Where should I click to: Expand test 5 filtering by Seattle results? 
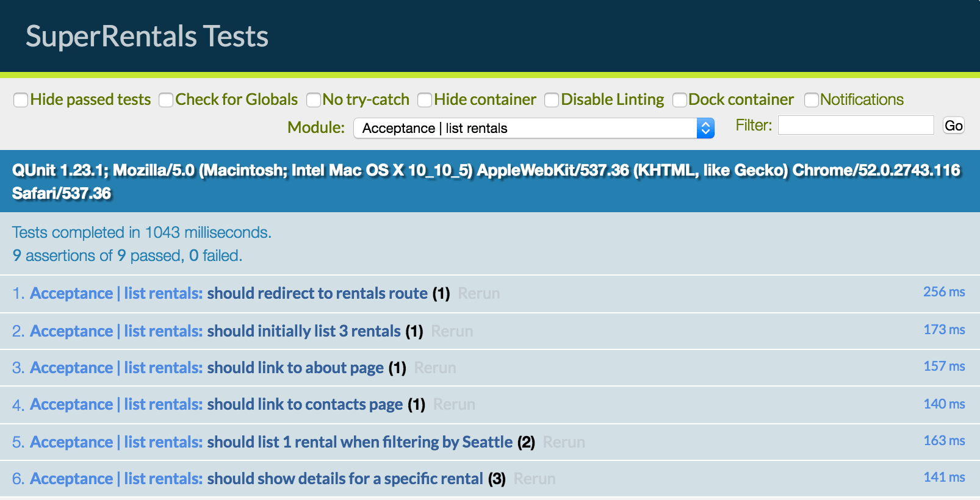coord(359,443)
